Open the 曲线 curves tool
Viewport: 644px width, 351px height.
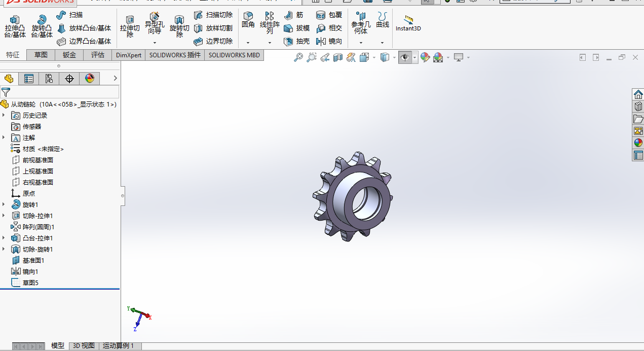pos(383,20)
